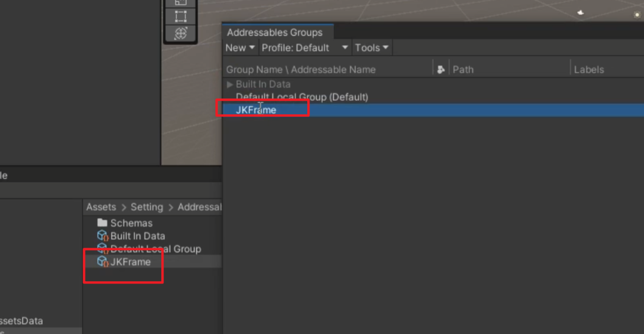Sort by the Labels column header
This screenshot has height=334, width=644.
pyautogui.click(x=589, y=70)
